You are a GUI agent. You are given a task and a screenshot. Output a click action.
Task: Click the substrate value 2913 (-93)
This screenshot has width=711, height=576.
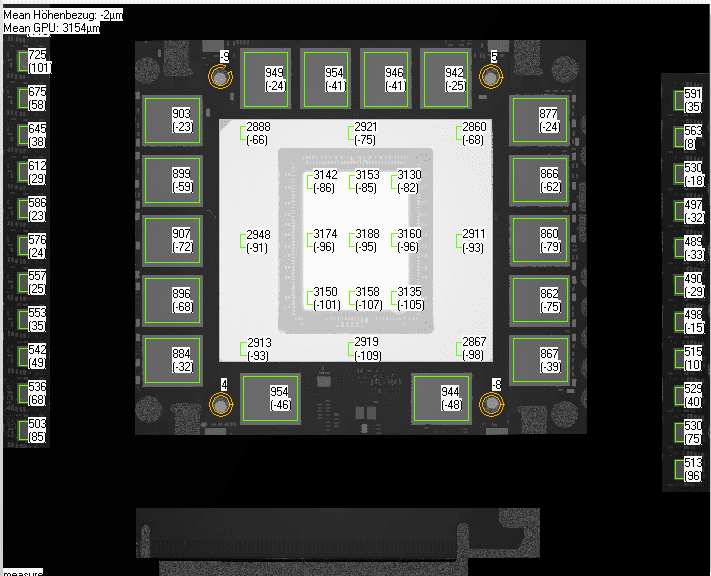(x=259, y=349)
